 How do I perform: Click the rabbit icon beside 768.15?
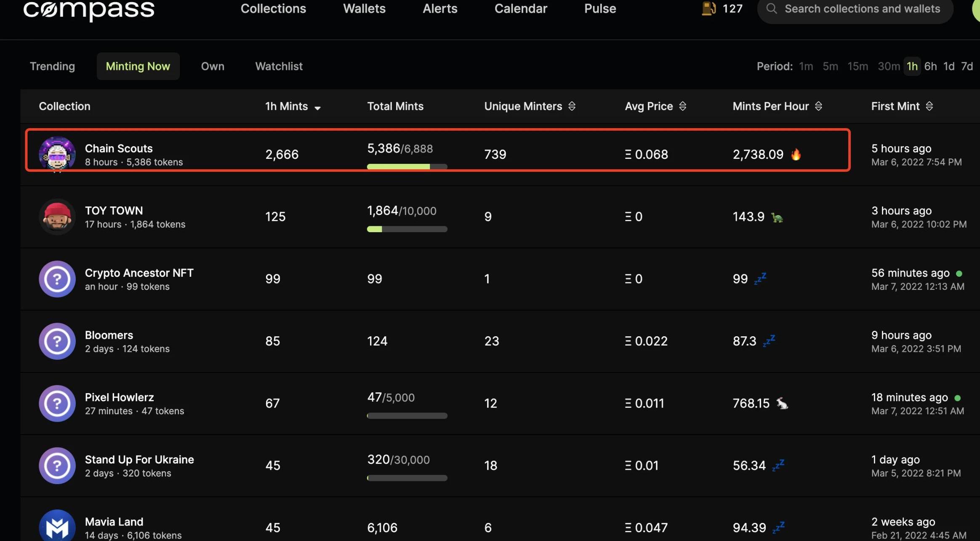point(782,404)
